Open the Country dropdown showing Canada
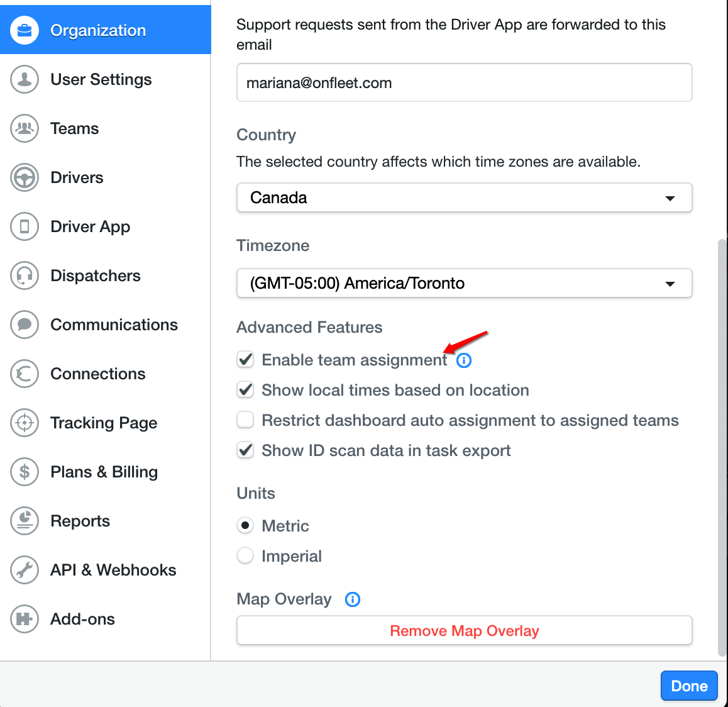728x707 pixels. [465, 198]
